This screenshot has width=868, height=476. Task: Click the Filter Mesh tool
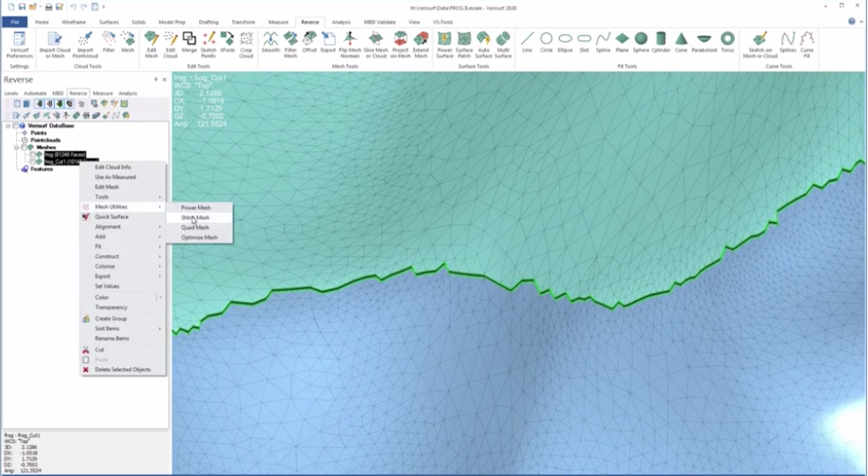291,44
